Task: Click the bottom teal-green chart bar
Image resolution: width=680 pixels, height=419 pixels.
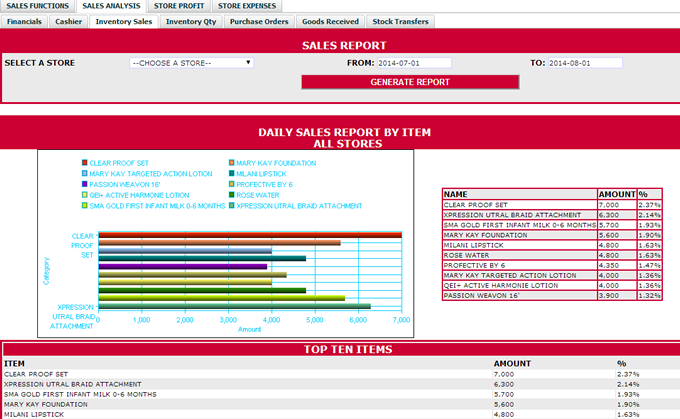Action: (235, 306)
